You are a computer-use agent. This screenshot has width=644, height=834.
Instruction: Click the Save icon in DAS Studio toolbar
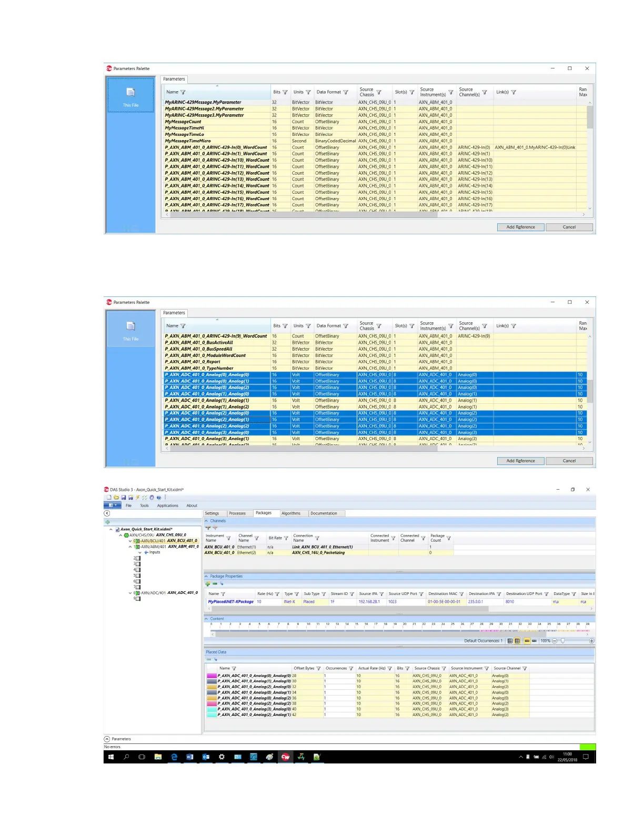coord(124,497)
